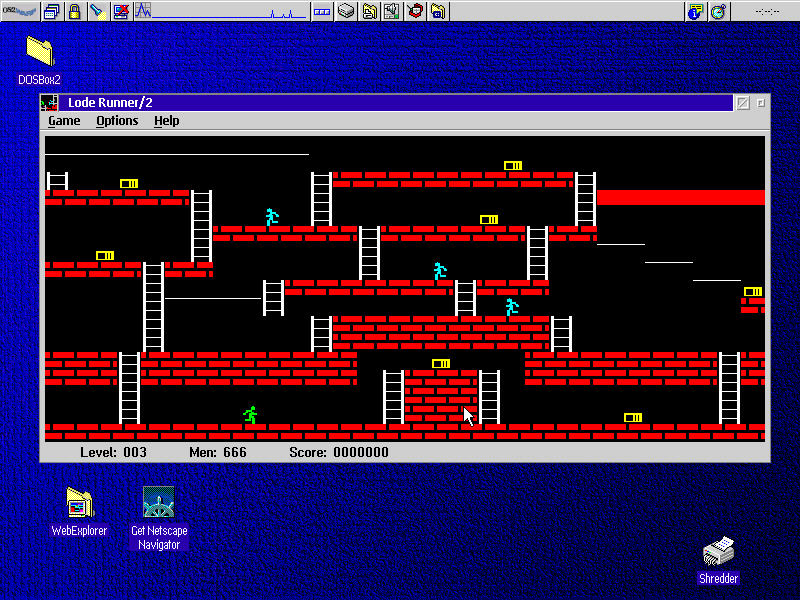Click the gold chest atop the central brick mound
Viewport: 800px width, 600px height.
(x=441, y=364)
